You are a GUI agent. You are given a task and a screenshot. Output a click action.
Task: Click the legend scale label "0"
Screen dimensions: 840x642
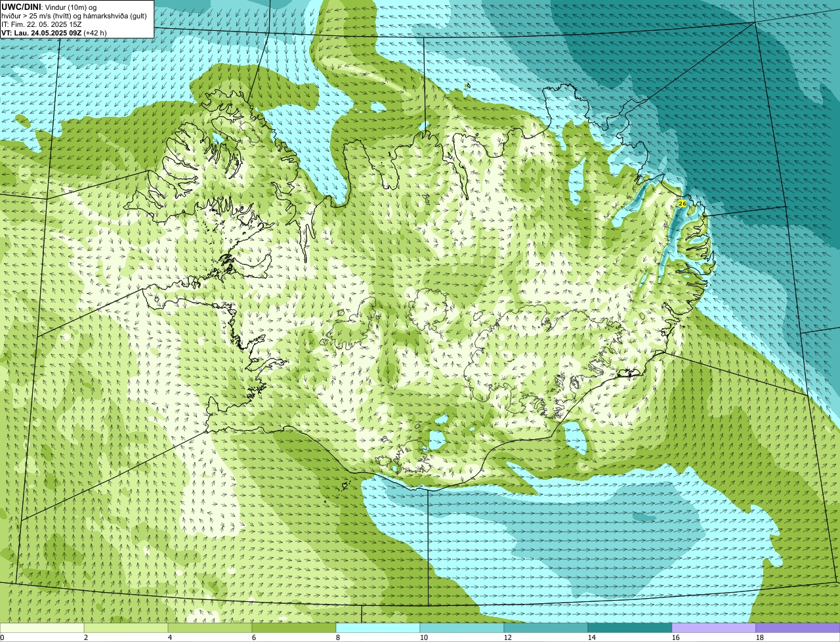pyautogui.click(x=2, y=637)
